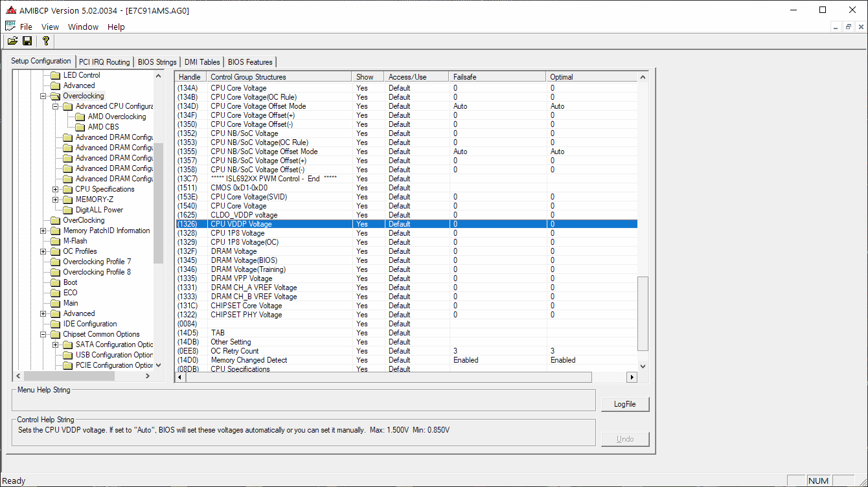868x487 pixels.
Task: Click the Main folder icon
Action: click(x=56, y=303)
